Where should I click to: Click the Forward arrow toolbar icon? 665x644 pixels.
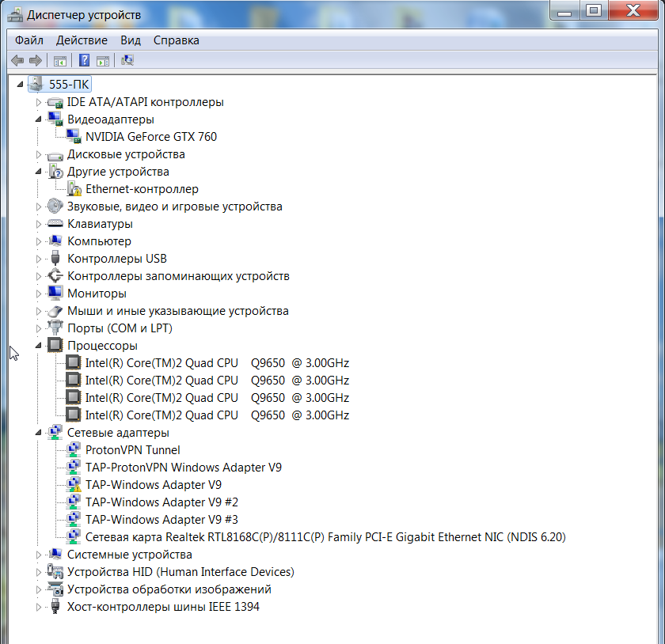point(35,61)
